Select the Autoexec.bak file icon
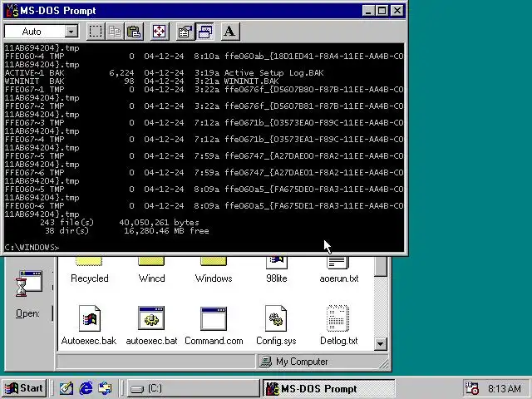532x399 pixels. click(x=89, y=318)
